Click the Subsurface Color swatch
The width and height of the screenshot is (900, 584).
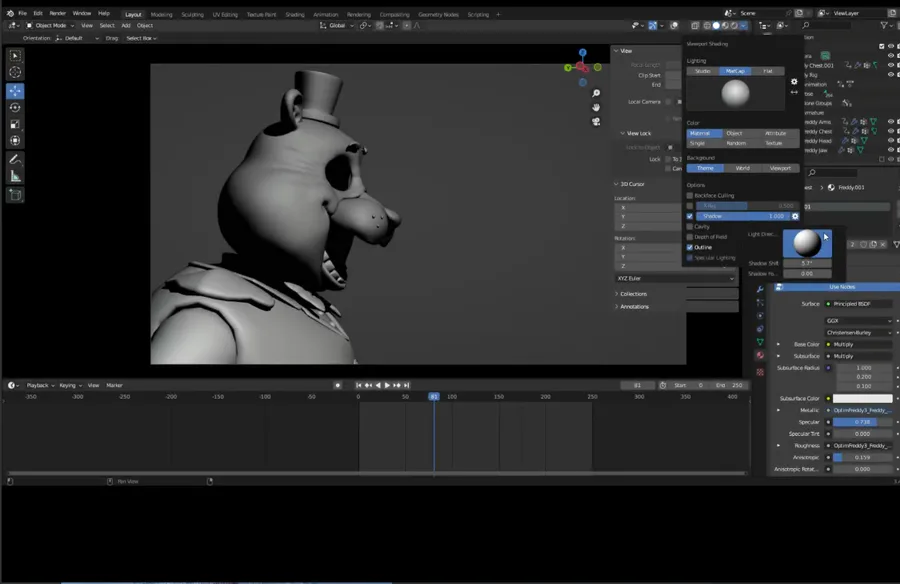[x=863, y=399]
